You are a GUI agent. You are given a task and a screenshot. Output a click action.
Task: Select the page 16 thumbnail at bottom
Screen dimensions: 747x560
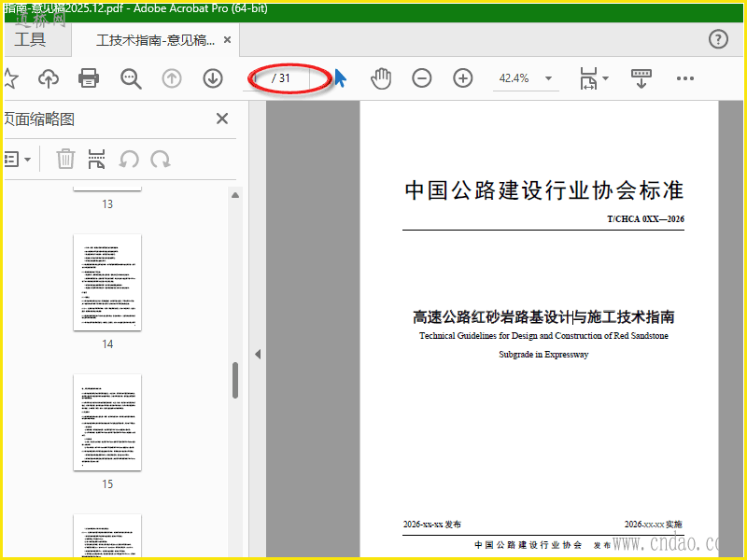tap(107, 535)
